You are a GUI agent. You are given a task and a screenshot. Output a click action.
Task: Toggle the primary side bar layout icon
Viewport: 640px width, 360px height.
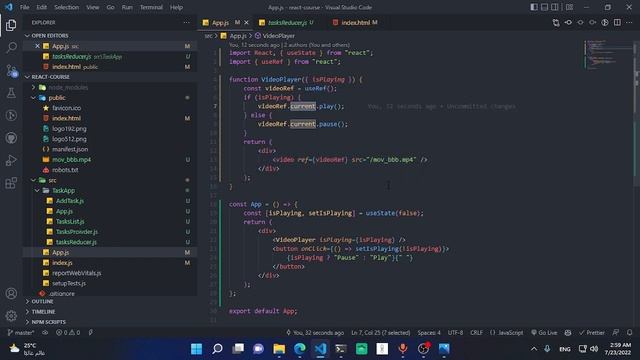pyautogui.click(x=534, y=7)
